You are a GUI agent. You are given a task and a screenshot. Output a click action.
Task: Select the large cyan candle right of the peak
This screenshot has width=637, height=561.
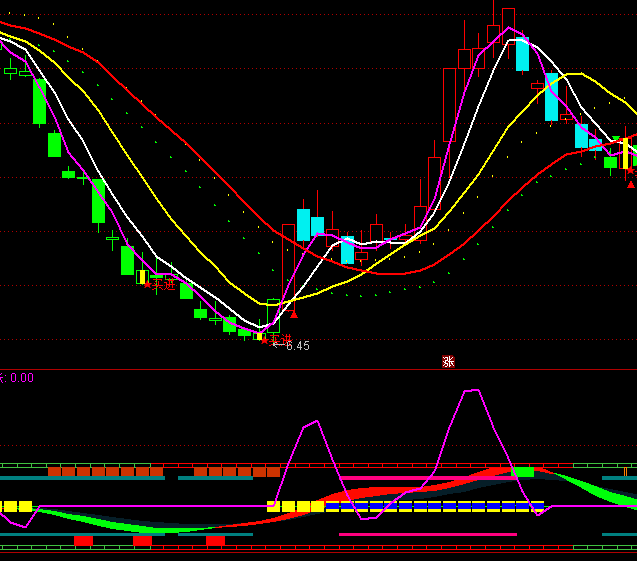522,54
